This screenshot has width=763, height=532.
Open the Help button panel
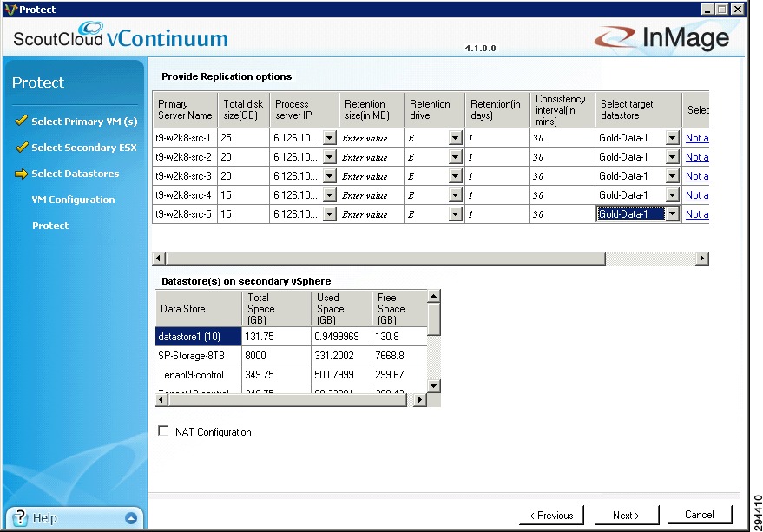(x=75, y=518)
